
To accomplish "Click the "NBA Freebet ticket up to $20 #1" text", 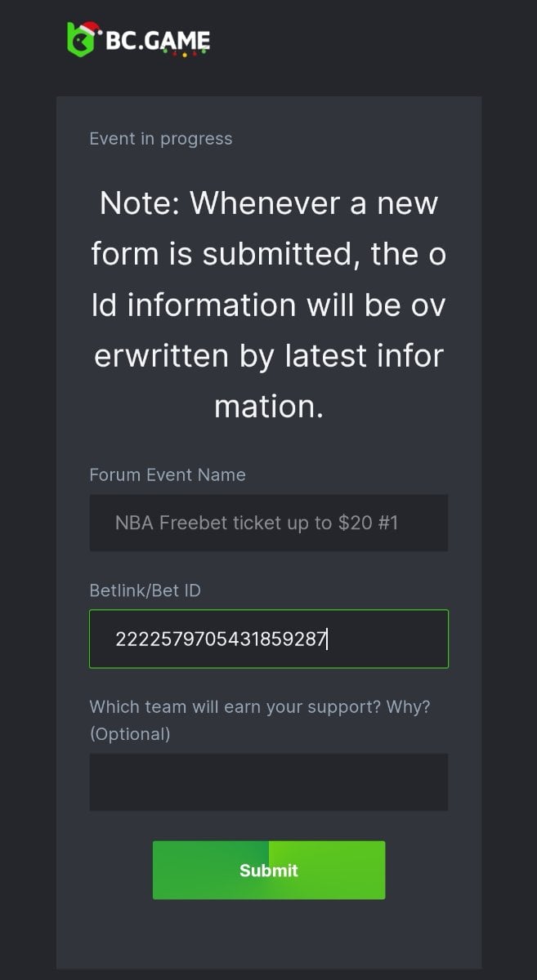I will click(x=257, y=523).
